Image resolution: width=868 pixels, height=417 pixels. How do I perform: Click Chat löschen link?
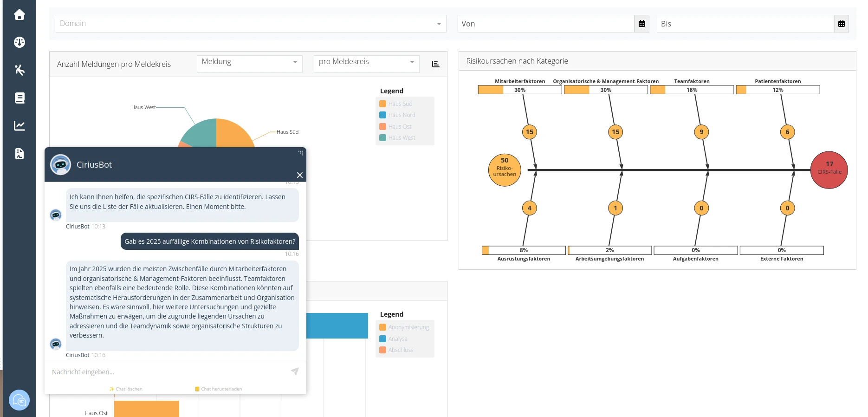pyautogui.click(x=126, y=389)
